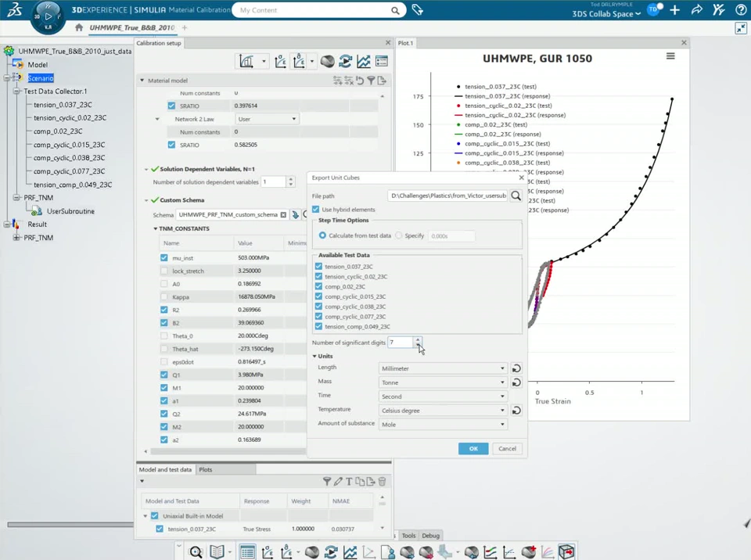This screenshot has width=751, height=560.
Task: Browse file path with magnifier icon
Action: click(516, 196)
